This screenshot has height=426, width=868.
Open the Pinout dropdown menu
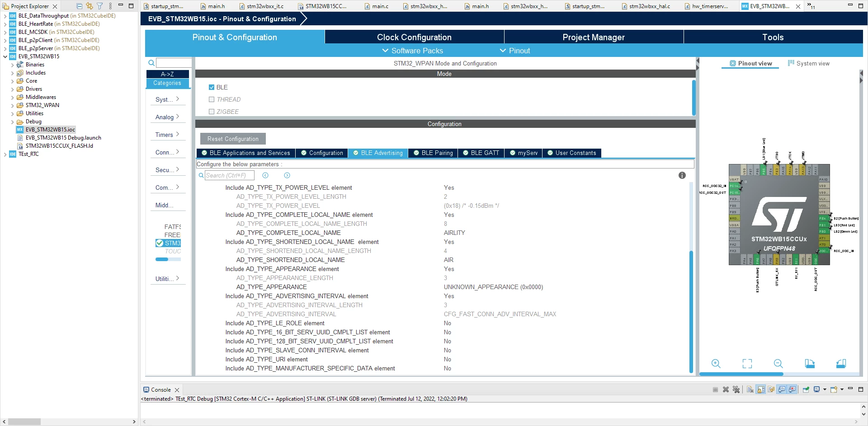tap(514, 51)
